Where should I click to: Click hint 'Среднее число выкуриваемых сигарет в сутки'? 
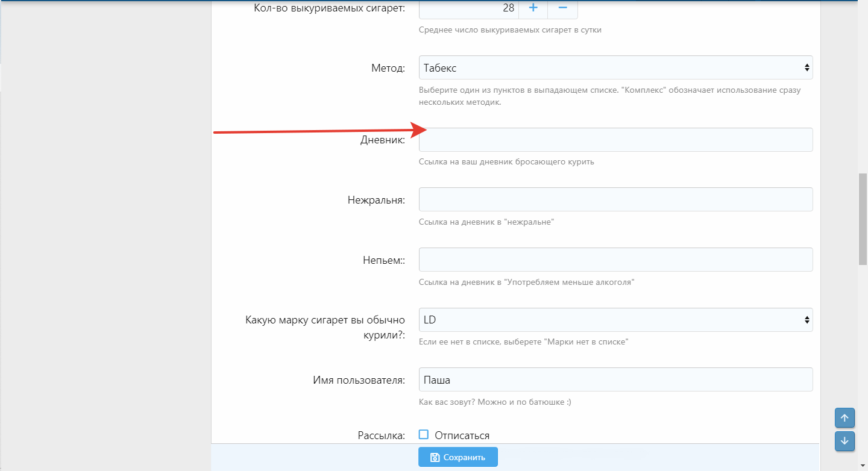point(510,30)
